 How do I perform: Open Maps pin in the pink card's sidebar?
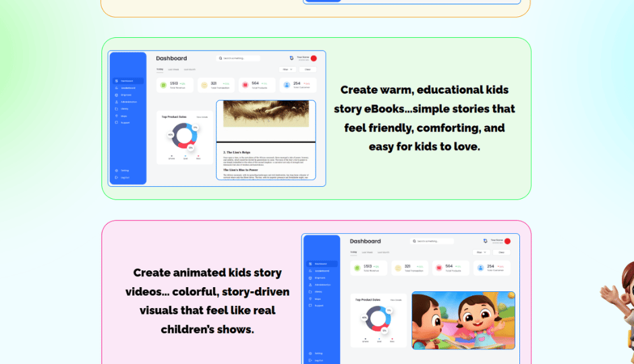(315, 299)
